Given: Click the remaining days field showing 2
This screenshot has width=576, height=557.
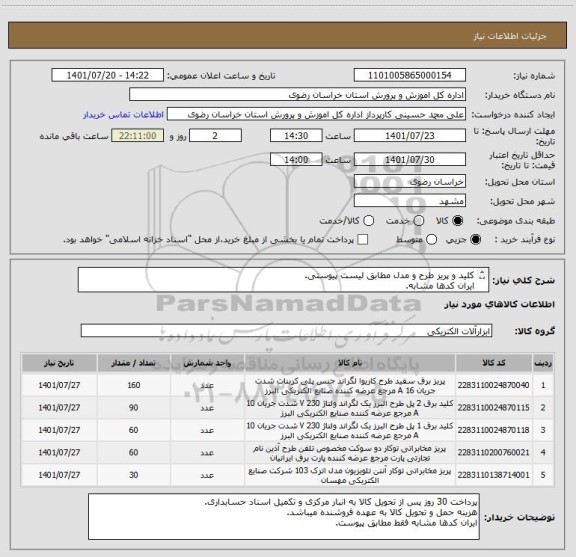Looking at the screenshot, I should pos(215,136).
